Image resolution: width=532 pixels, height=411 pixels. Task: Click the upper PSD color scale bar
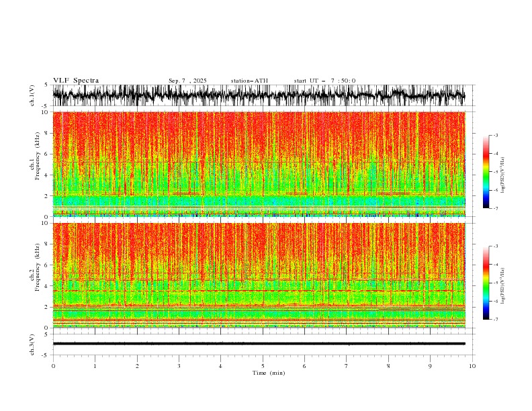[x=486, y=172]
